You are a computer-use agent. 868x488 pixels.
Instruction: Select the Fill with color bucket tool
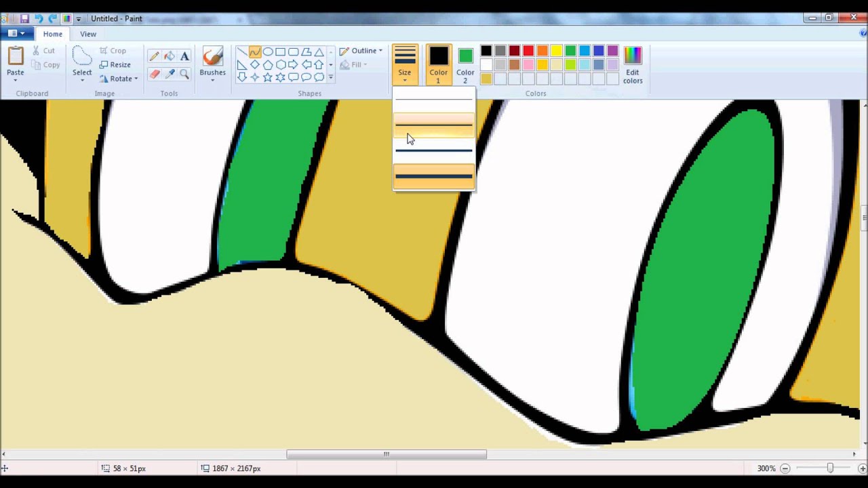[x=169, y=56]
